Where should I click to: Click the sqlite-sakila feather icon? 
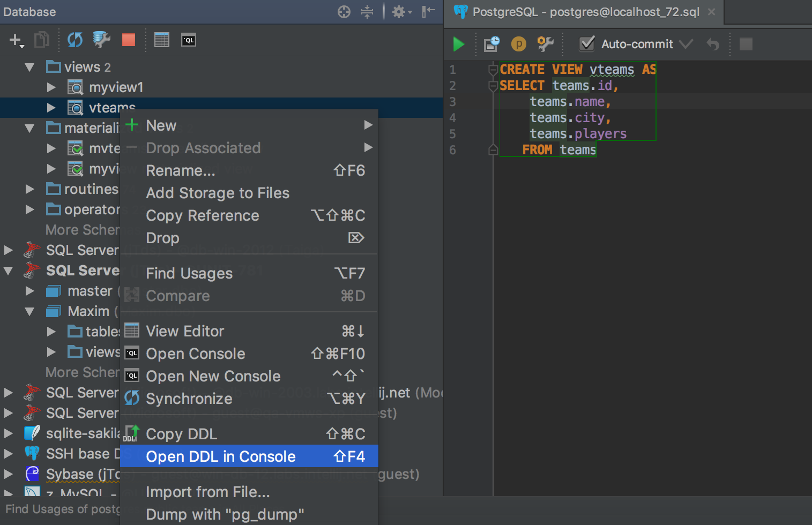(x=32, y=433)
